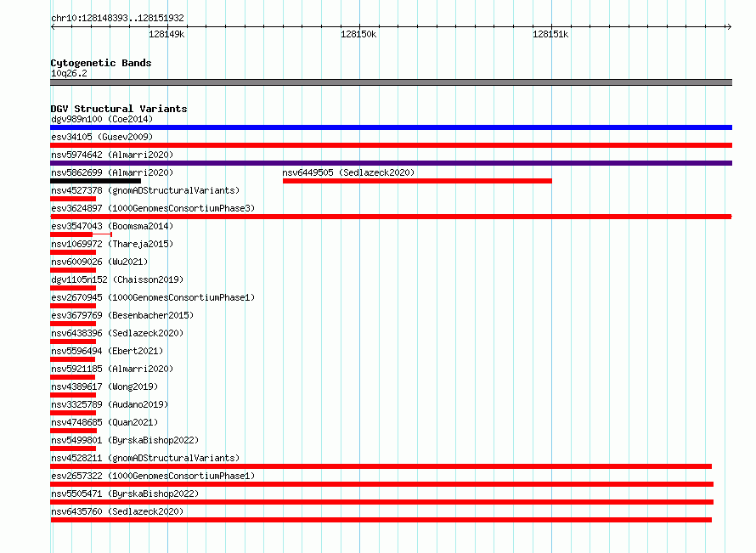Click the purple nsv5974642 variant bar

pyautogui.click(x=391, y=163)
